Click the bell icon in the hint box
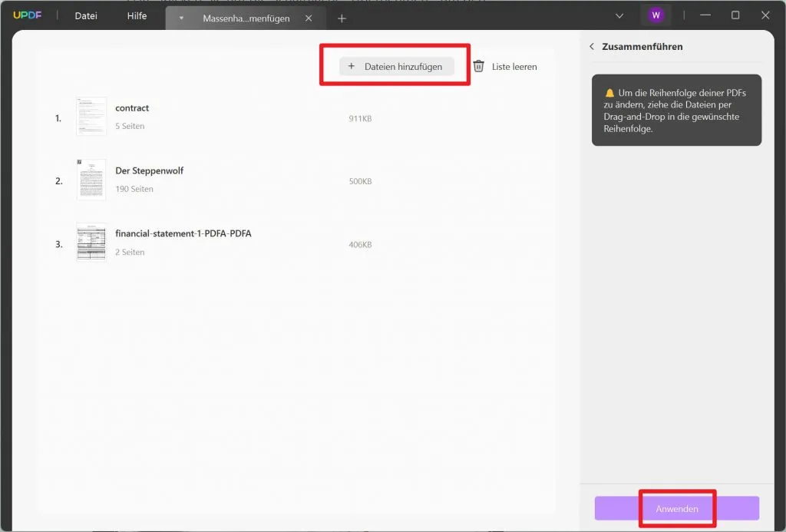786x532 pixels. point(609,93)
